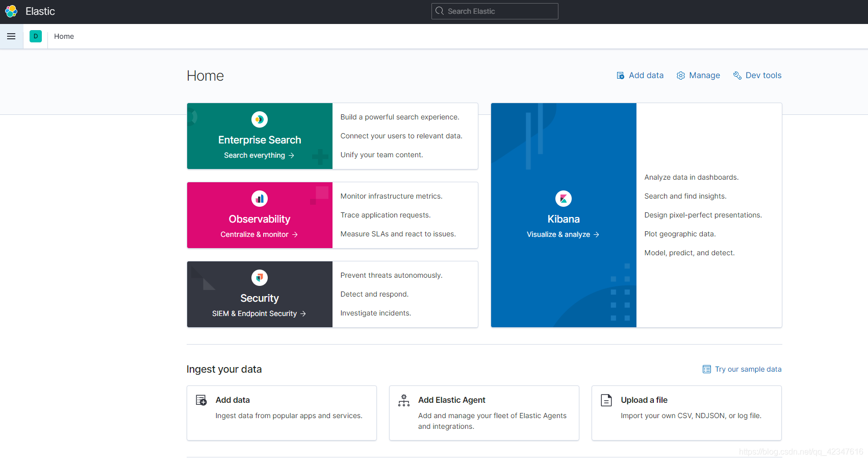
Task: Click 'Measure SLAs and react to issues.'
Action: pos(398,234)
